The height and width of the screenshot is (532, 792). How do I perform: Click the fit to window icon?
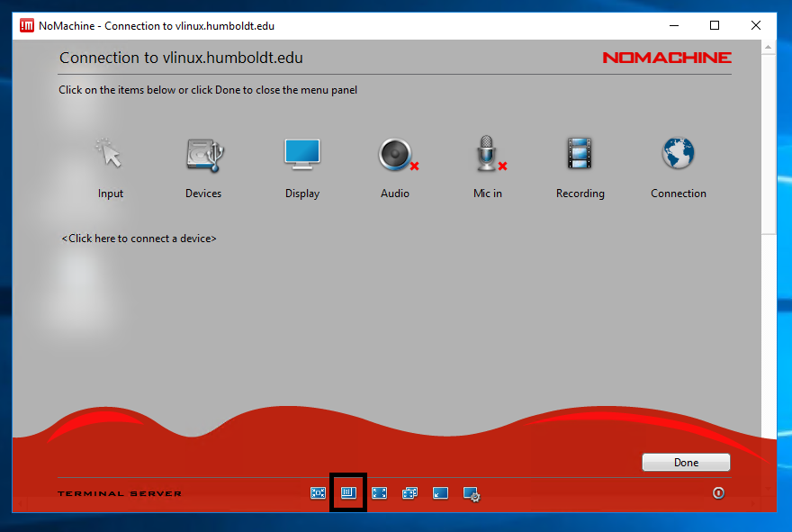[x=318, y=492]
